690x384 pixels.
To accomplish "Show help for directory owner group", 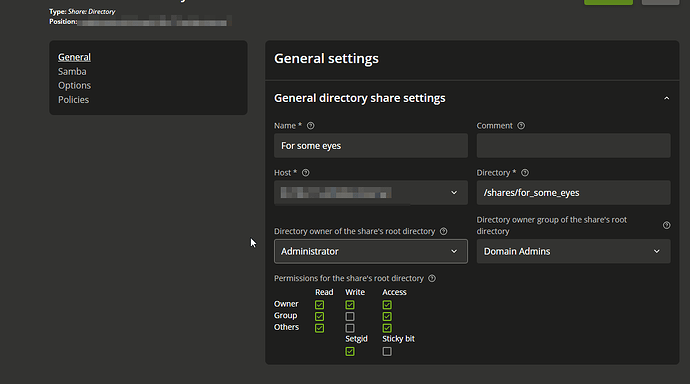I will [667, 225].
